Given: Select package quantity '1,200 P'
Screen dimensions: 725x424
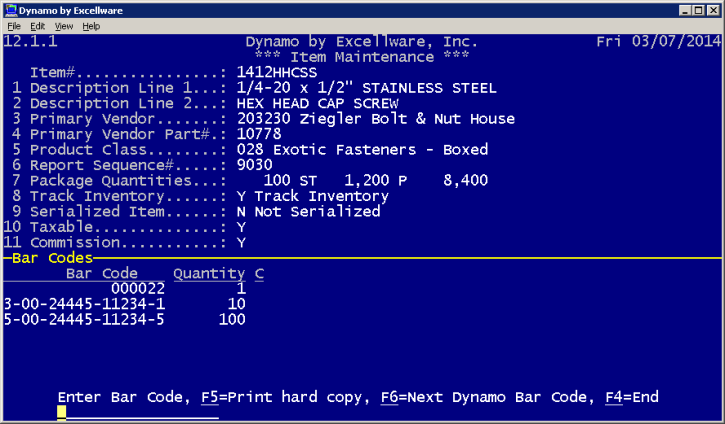Looking at the screenshot, I should tap(375, 180).
